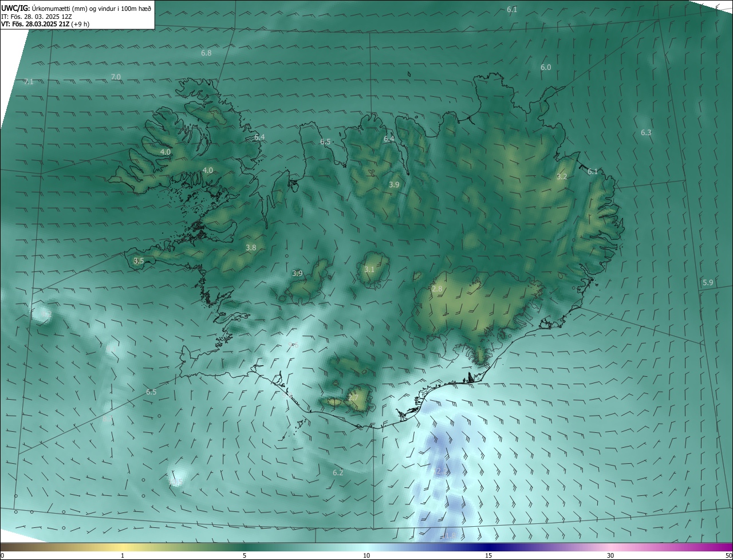733x560 pixels.
Task: Click the 7.1 value label
Action: tap(29, 82)
